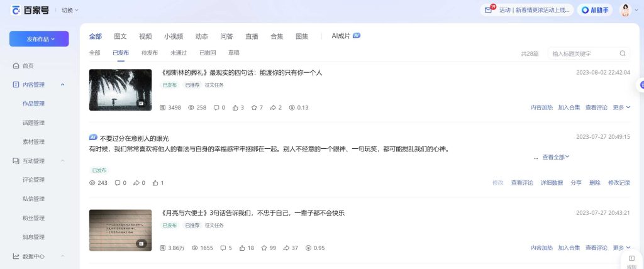
Task: Click the title search input field
Action: pyautogui.click(x=582, y=53)
